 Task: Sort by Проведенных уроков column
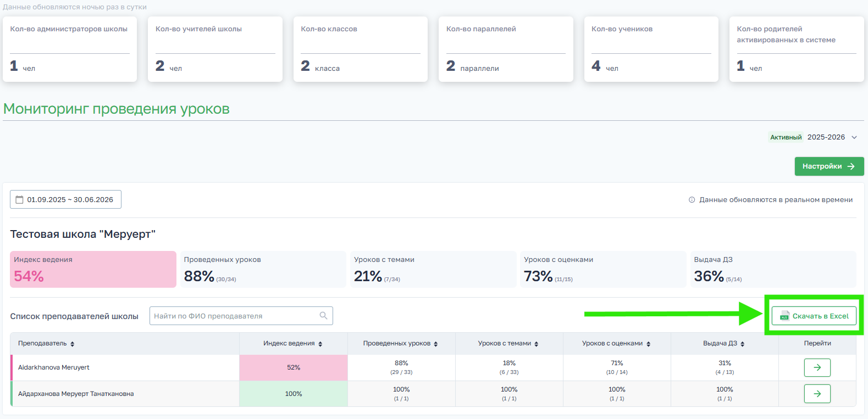pos(435,344)
